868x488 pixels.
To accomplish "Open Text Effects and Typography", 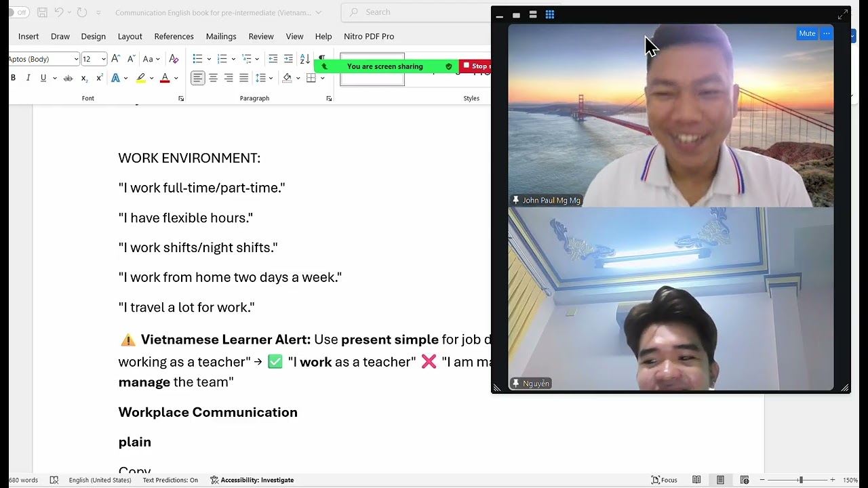I will pos(115,79).
